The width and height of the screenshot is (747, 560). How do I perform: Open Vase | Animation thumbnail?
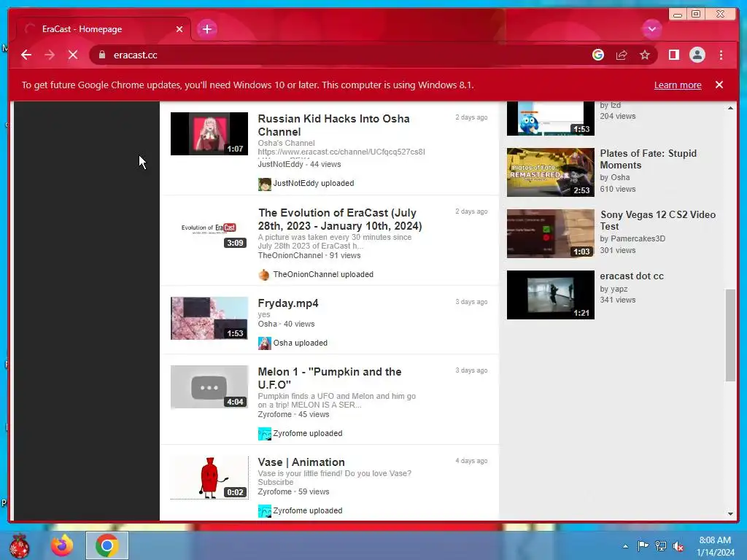tap(209, 477)
